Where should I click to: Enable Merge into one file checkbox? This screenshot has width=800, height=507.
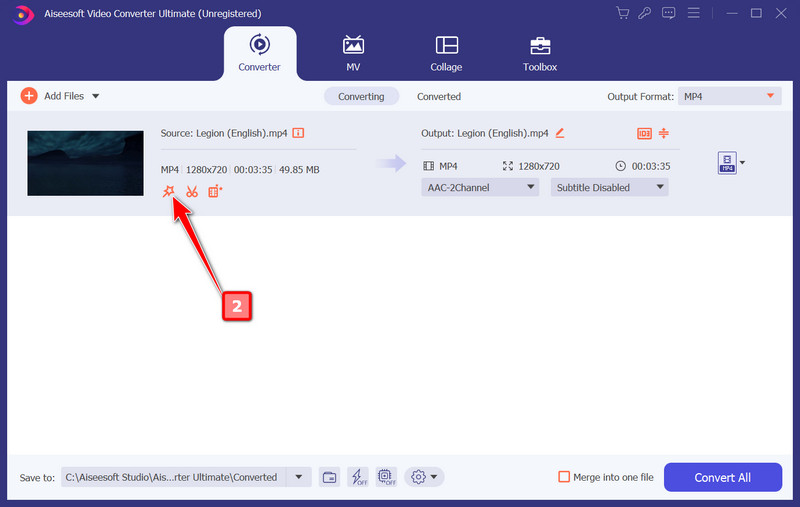[564, 477]
